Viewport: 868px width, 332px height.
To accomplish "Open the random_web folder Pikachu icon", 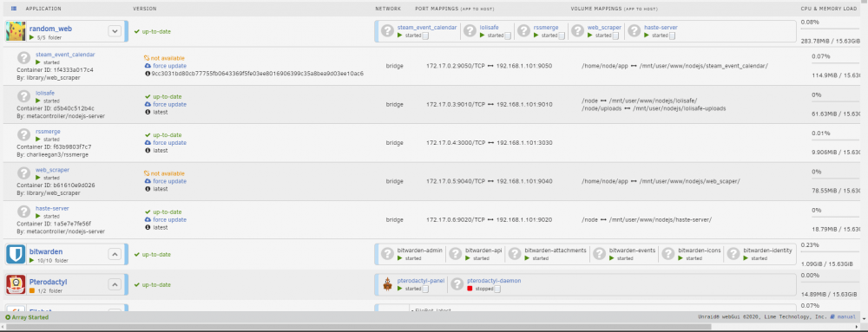I will [16, 31].
